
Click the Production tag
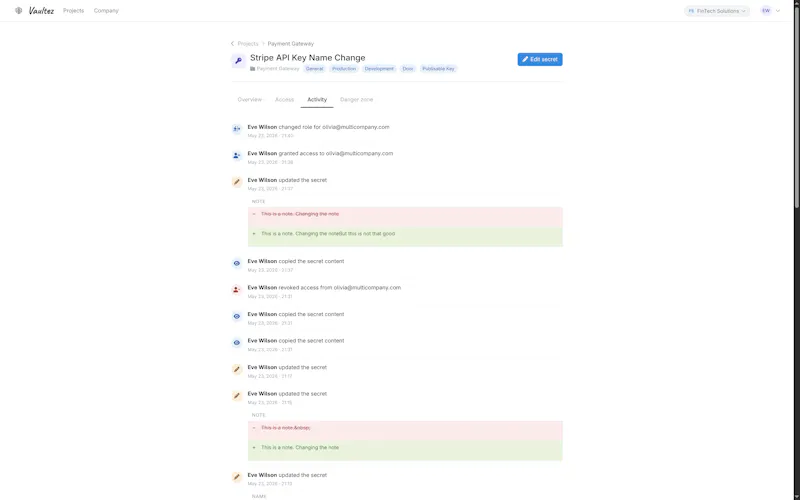click(x=344, y=68)
